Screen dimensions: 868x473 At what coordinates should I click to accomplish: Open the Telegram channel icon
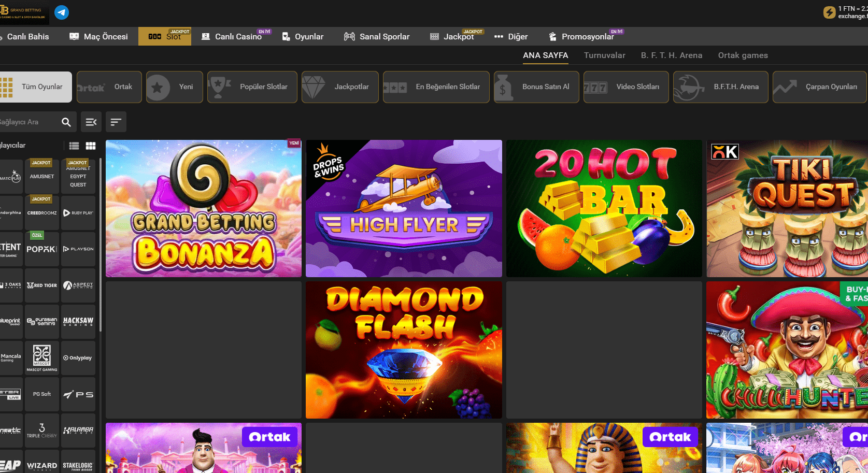pyautogui.click(x=62, y=12)
